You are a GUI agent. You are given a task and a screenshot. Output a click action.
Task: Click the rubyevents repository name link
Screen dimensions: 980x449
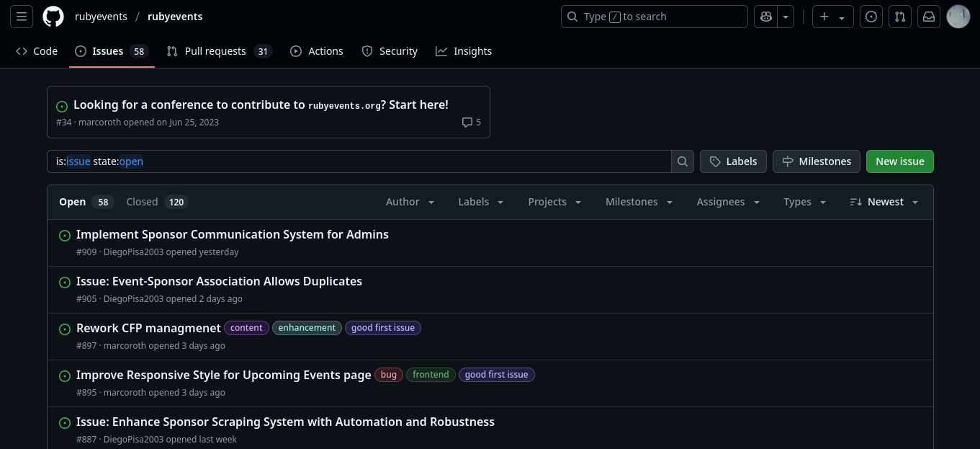coord(175,17)
